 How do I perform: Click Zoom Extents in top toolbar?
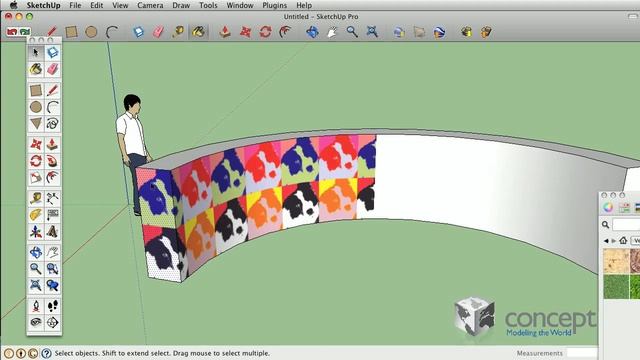click(x=372, y=32)
